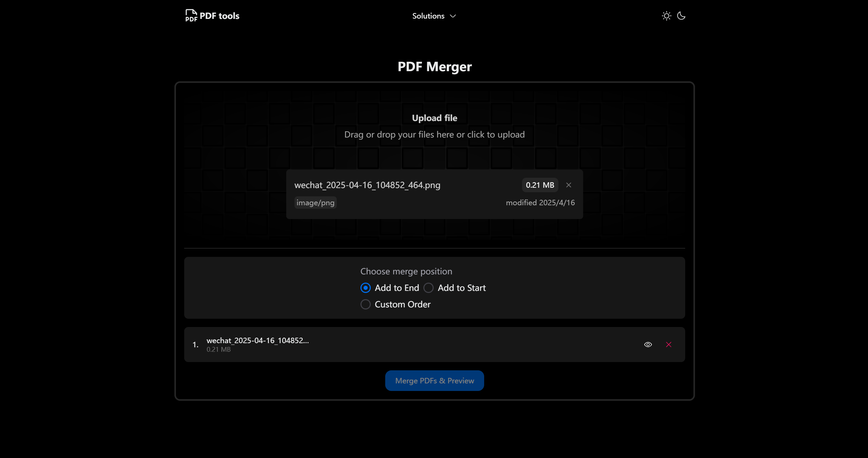The image size is (868, 458).
Task: Click the image/png type badge
Action: point(315,203)
